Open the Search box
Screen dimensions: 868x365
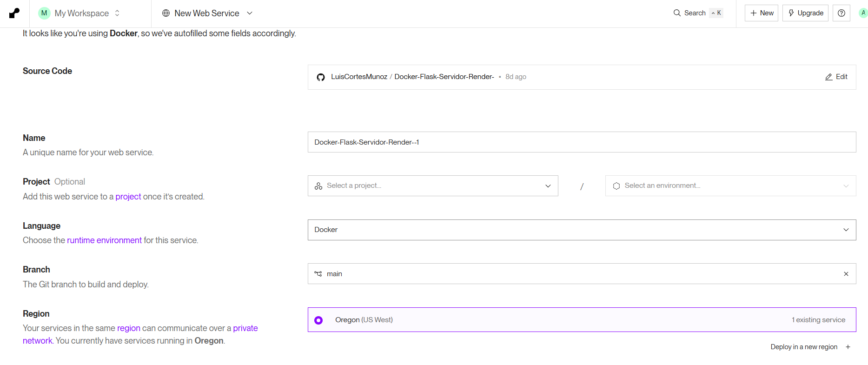698,13
